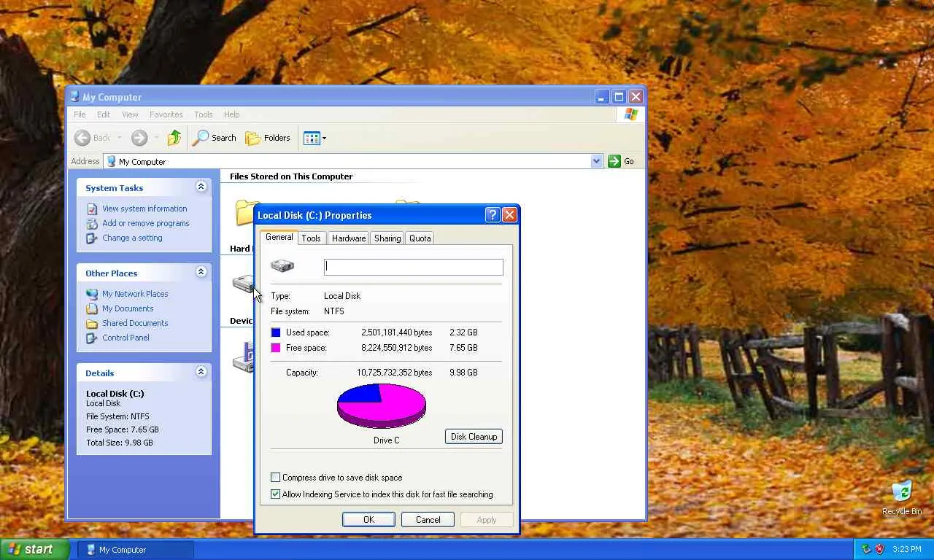Go up one folder level with Up icon
The width and height of the screenshot is (934, 560).
pos(174,138)
